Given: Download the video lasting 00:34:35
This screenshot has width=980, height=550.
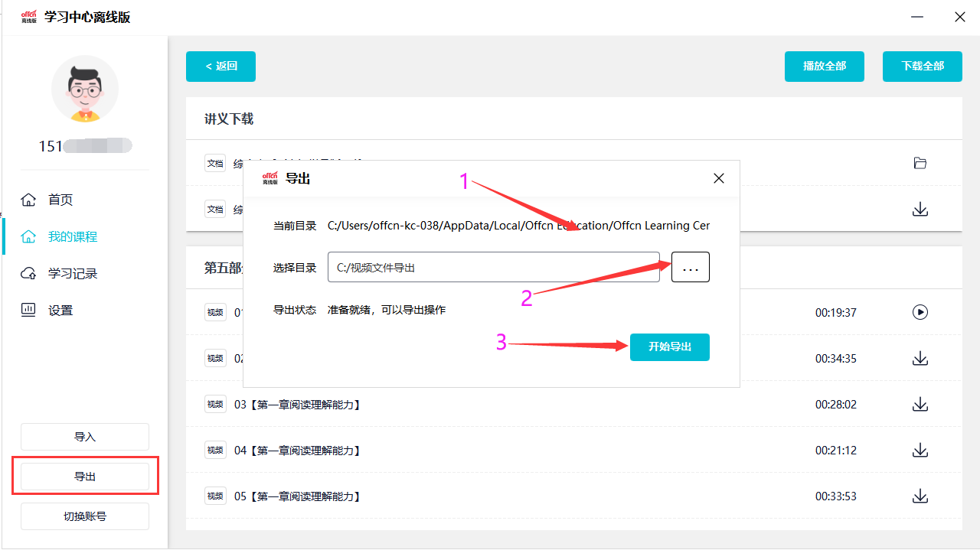Looking at the screenshot, I should tap(920, 359).
